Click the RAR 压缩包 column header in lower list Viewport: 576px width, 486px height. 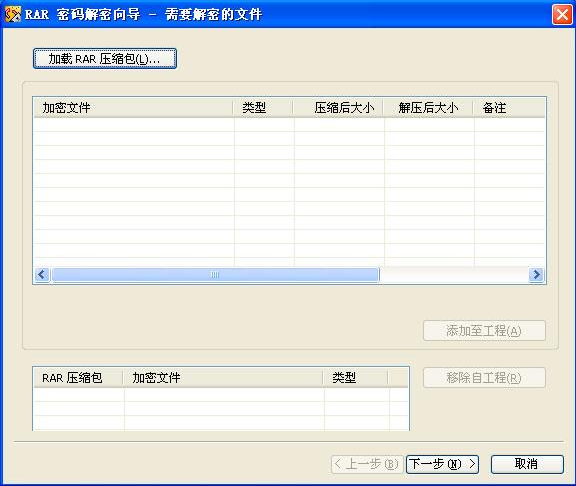click(x=78, y=378)
